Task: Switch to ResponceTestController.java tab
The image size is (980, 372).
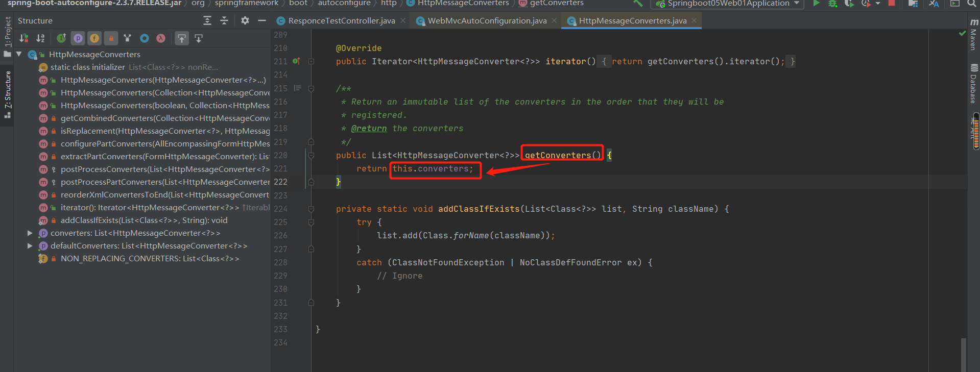Action: (342, 20)
